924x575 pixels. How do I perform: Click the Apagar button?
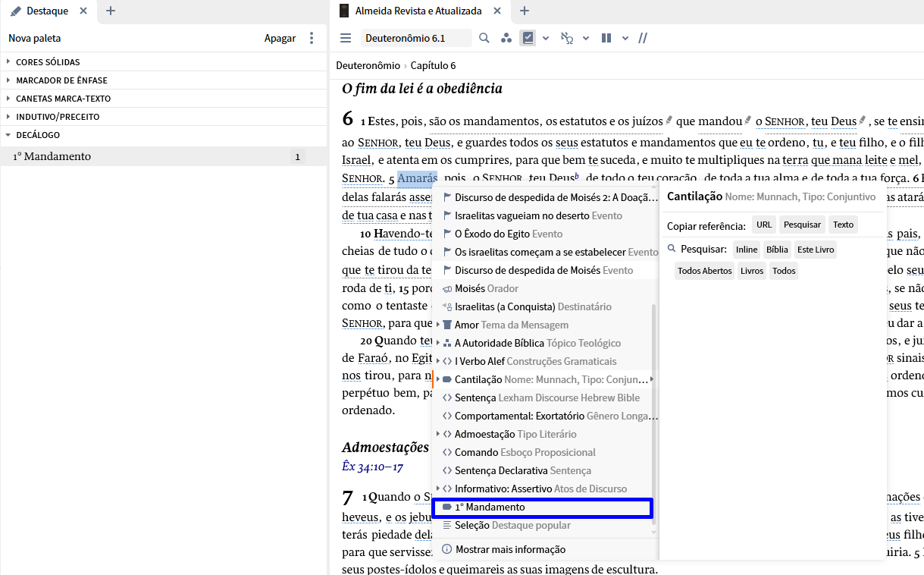(x=280, y=38)
